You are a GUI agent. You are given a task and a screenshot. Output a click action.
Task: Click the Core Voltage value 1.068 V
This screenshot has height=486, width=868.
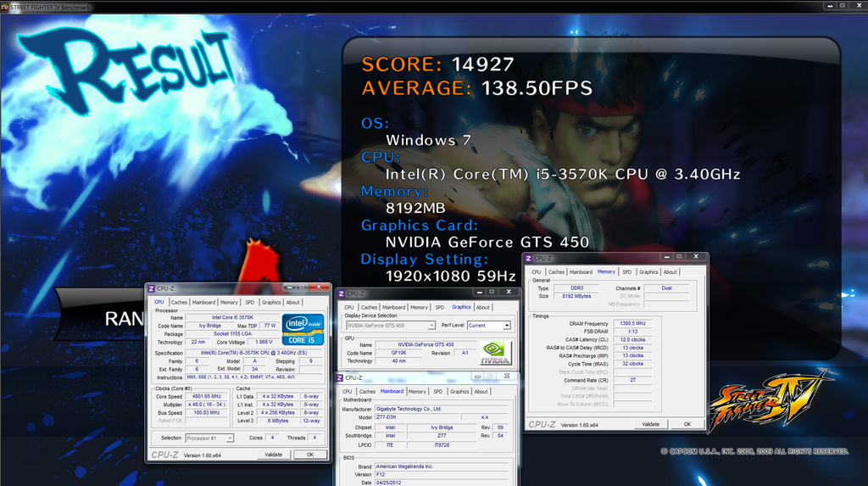click(x=264, y=343)
